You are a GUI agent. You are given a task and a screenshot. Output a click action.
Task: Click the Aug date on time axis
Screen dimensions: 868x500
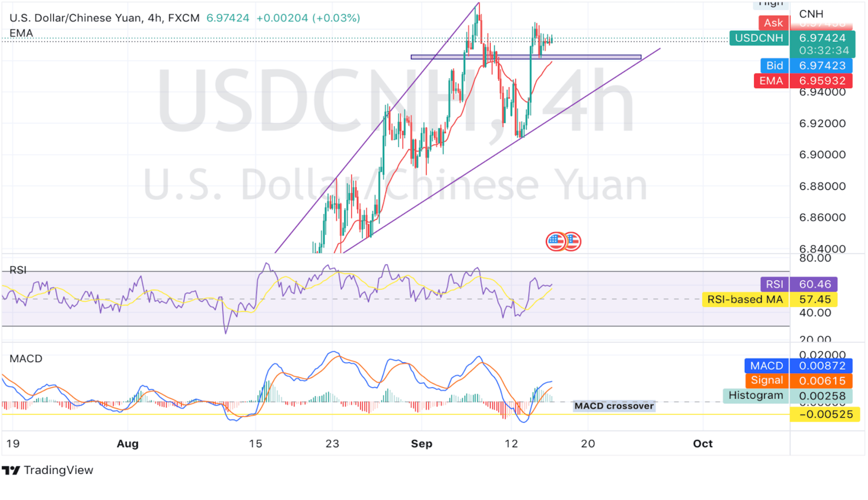[128, 443]
